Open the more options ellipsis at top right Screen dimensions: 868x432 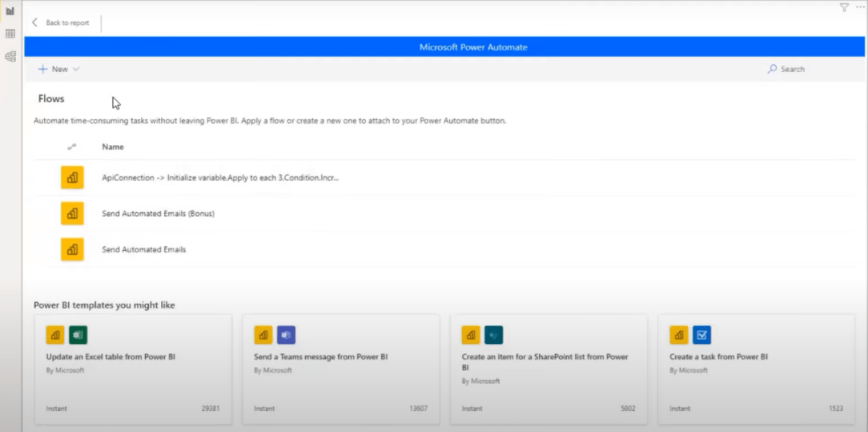860,8
